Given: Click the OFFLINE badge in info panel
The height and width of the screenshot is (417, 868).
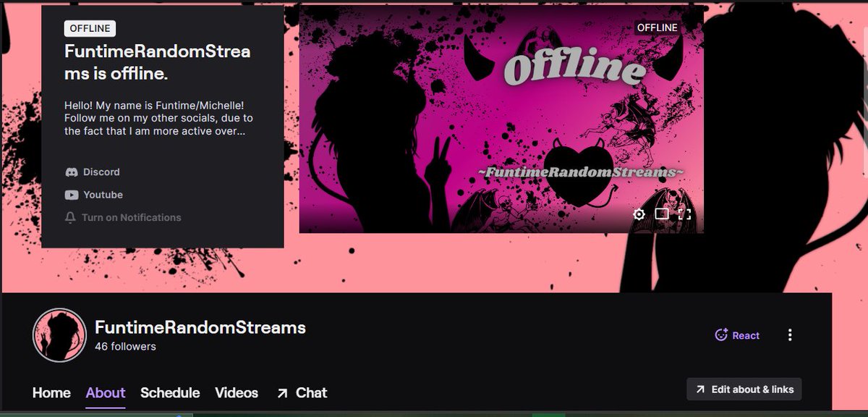Looking at the screenshot, I should pyautogui.click(x=90, y=28).
